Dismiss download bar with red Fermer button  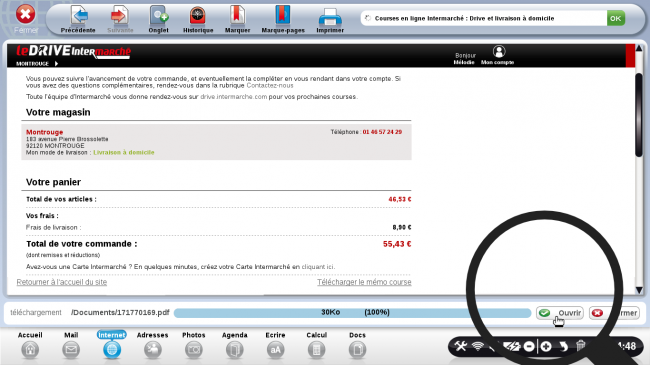[x=614, y=313]
